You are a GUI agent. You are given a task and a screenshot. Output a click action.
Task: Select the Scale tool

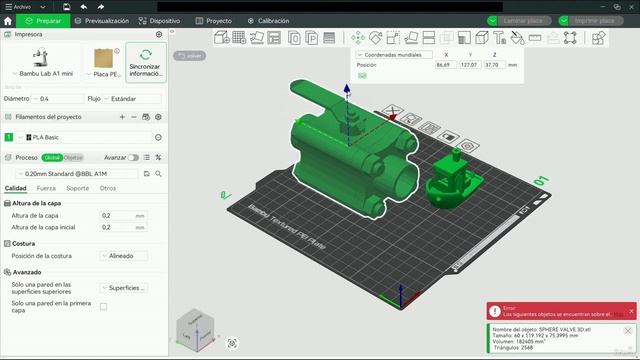point(393,38)
